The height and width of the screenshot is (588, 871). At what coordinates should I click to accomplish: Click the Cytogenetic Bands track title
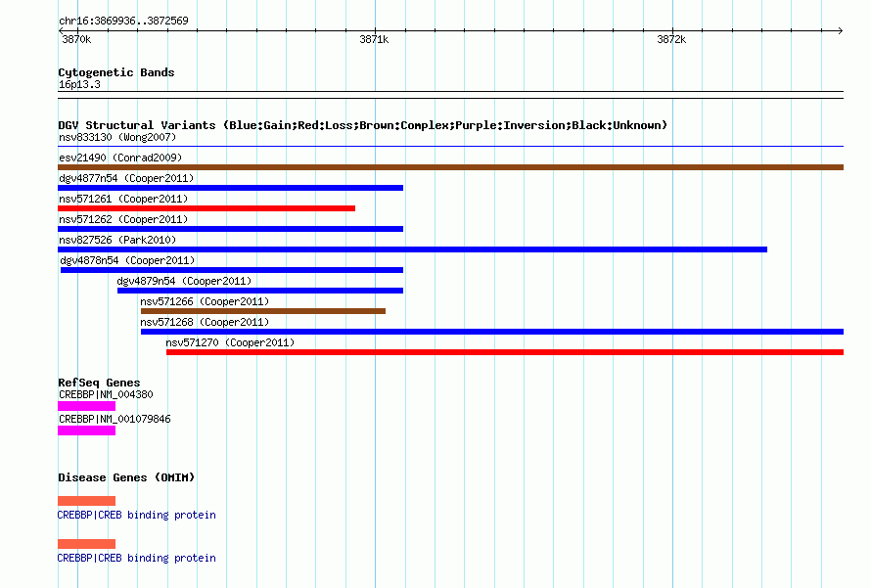point(116,72)
